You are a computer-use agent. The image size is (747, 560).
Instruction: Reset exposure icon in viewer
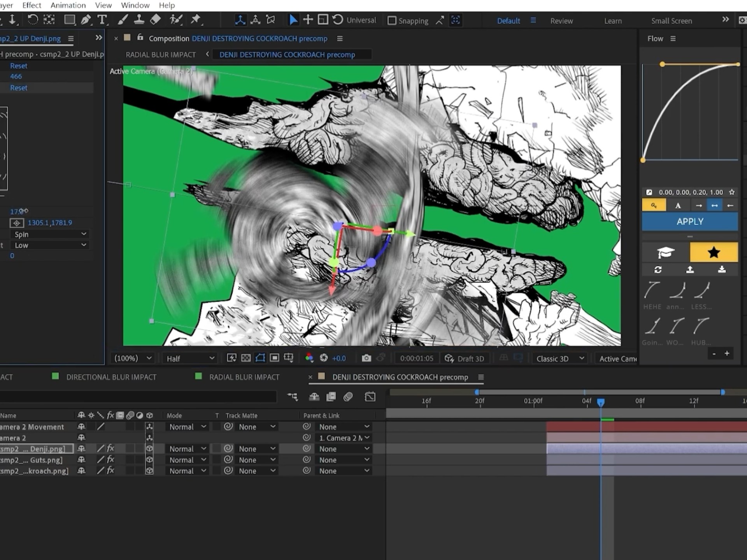tap(324, 358)
